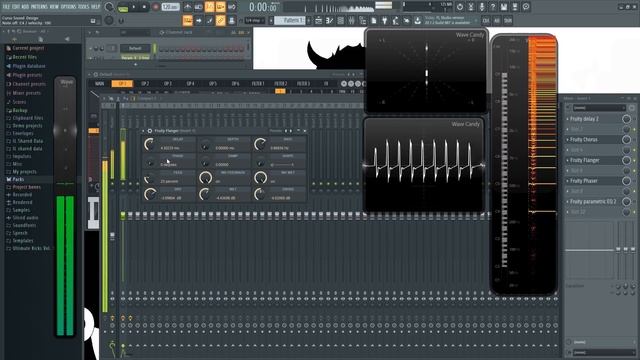The height and width of the screenshot is (360, 640).
Task: Open the Piano roll view icon
Action: pos(329,20)
